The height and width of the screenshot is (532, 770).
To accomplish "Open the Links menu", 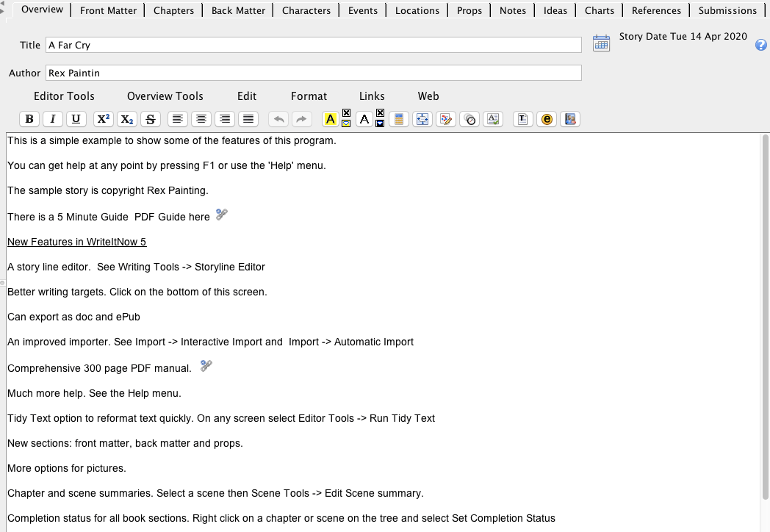I will pyautogui.click(x=372, y=96).
